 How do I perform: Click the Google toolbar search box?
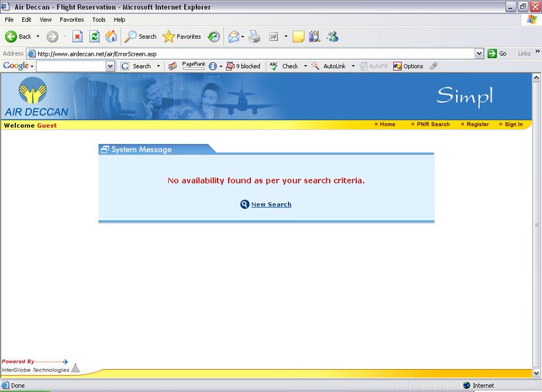click(71, 66)
